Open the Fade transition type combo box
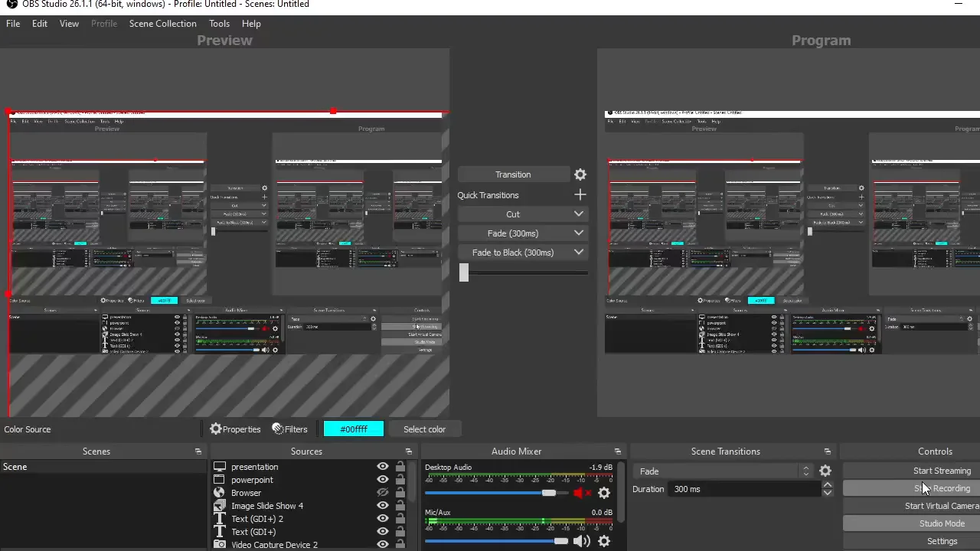Viewport: 980px width, 551px height. pyautogui.click(x=723, y=471)
